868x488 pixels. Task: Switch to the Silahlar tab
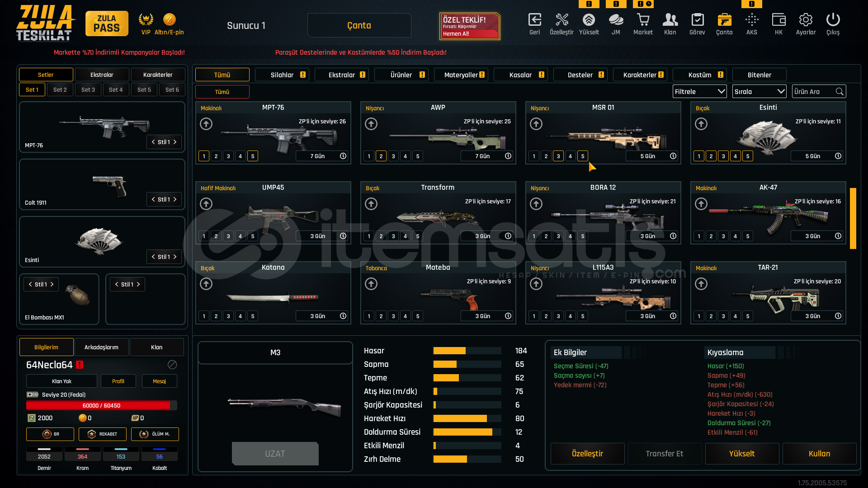(x=282, y=75)
